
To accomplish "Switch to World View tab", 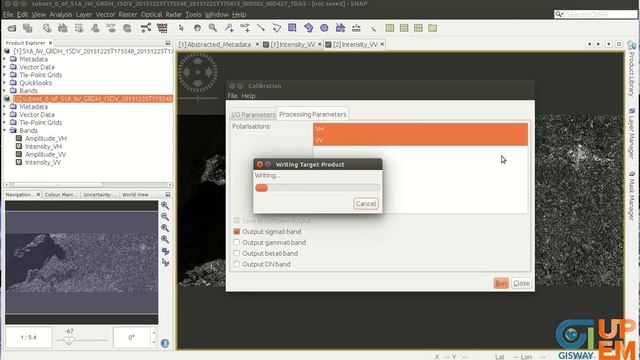I will 135,195.
